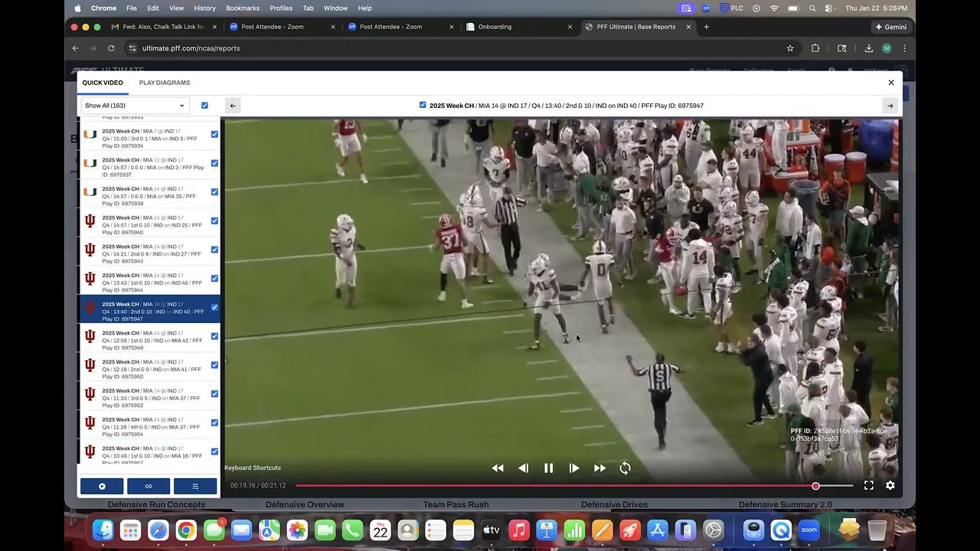Seek to middle of video timeline

(574, 486)
